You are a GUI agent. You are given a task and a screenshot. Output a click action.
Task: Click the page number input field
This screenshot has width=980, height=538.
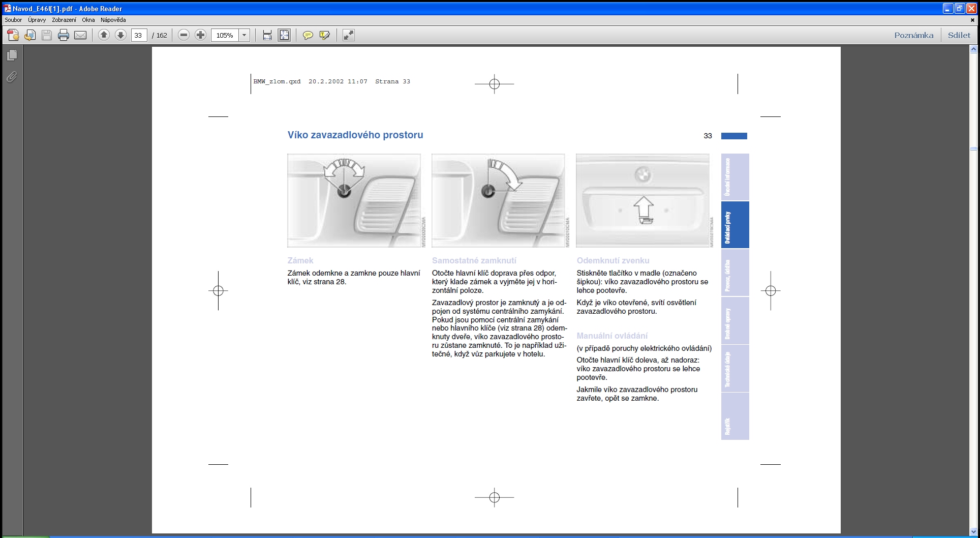tap(139, 35)
